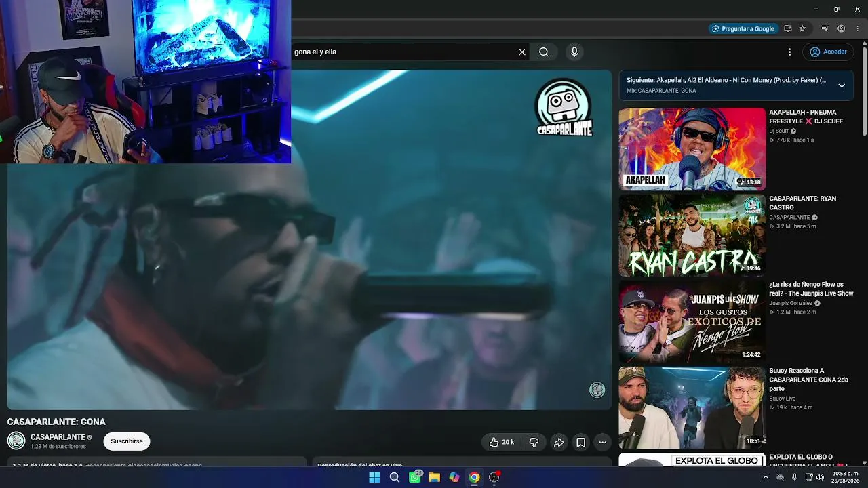Open Juanpis Live Show video thumbnail
868x488 pixels.
[692, 321]
